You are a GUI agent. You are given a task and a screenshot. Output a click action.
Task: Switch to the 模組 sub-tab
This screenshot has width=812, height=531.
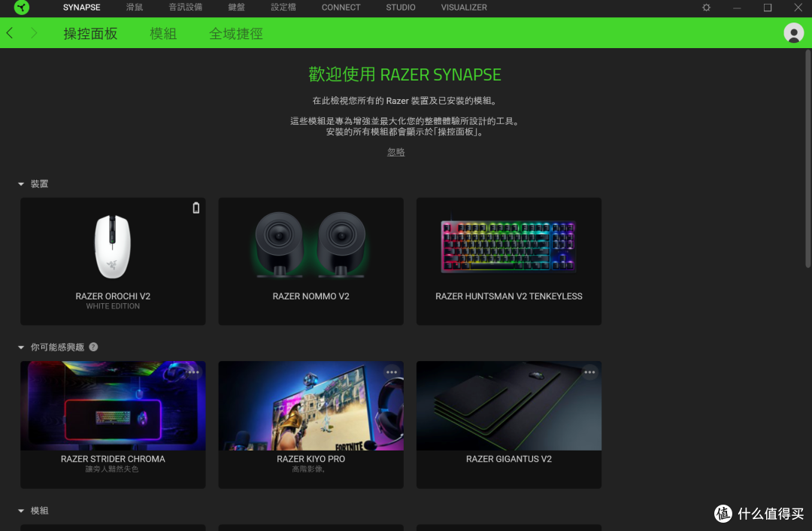click(163, 34)
